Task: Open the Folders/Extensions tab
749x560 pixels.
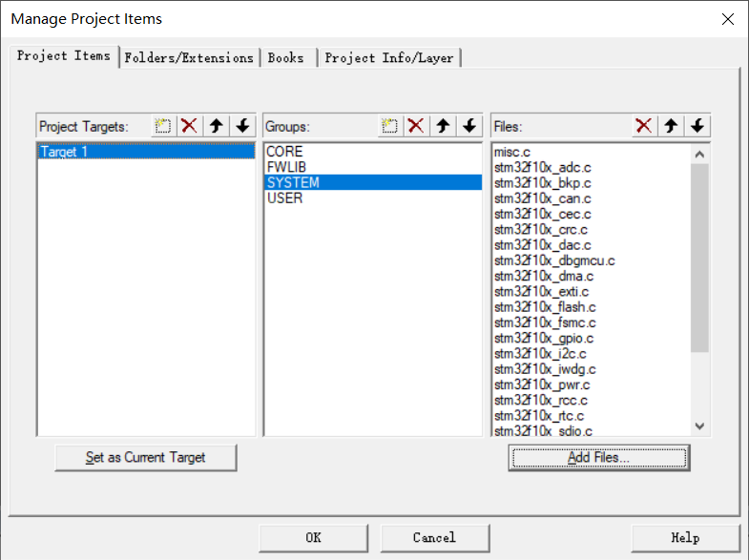Action: coord(189,58)
